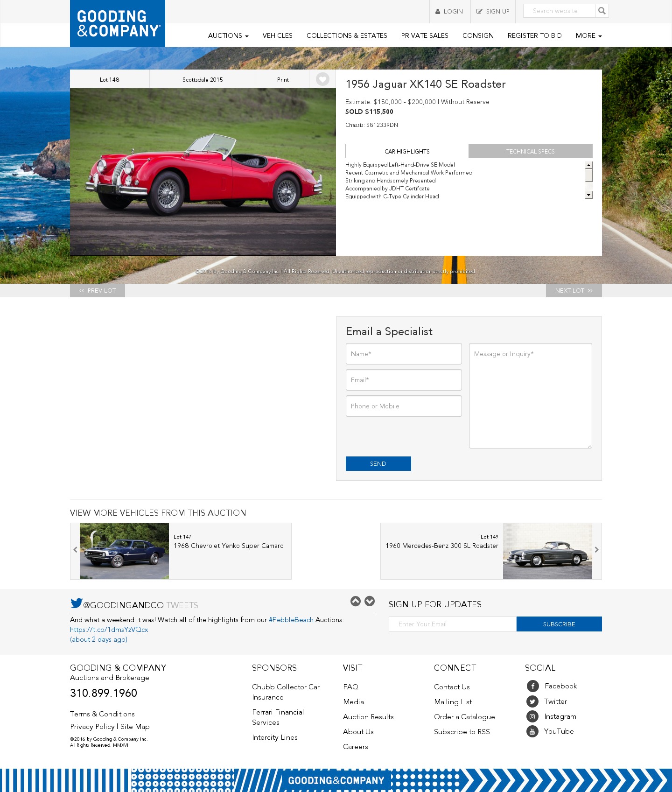The image size is (672, 792).
Task: Click the Print link
Action: (283, 80)
